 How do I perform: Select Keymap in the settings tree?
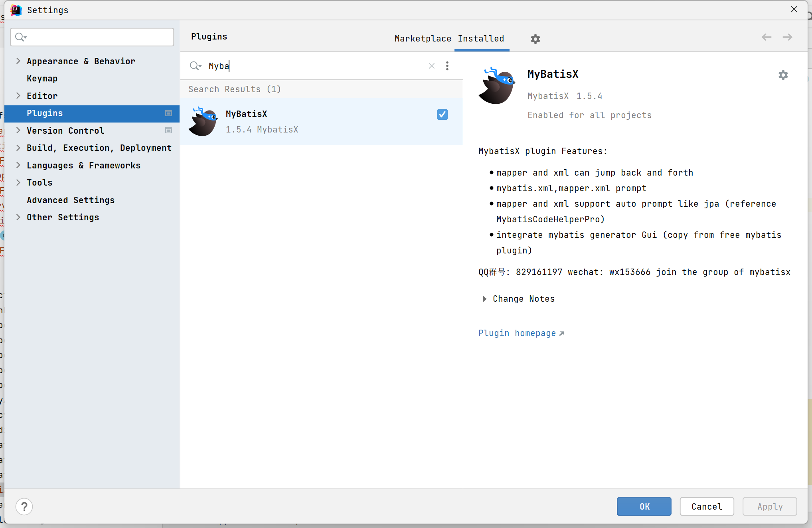(42, 79)
